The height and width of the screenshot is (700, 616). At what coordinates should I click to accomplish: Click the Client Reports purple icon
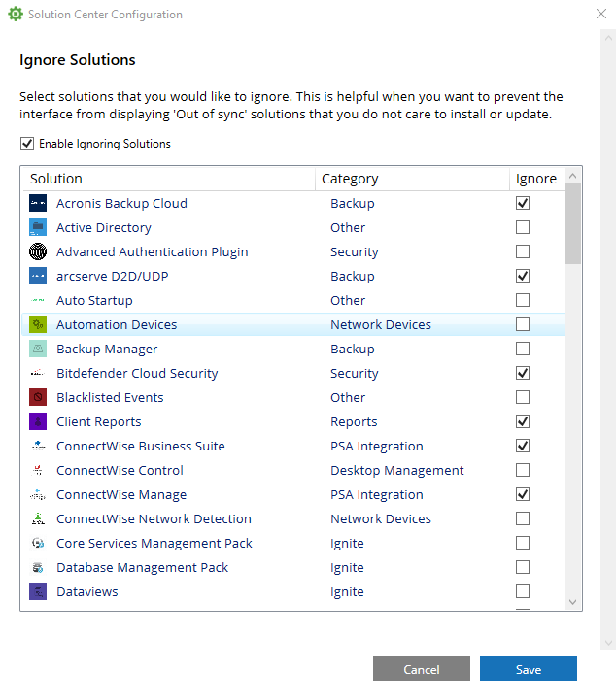coord(38,422)
